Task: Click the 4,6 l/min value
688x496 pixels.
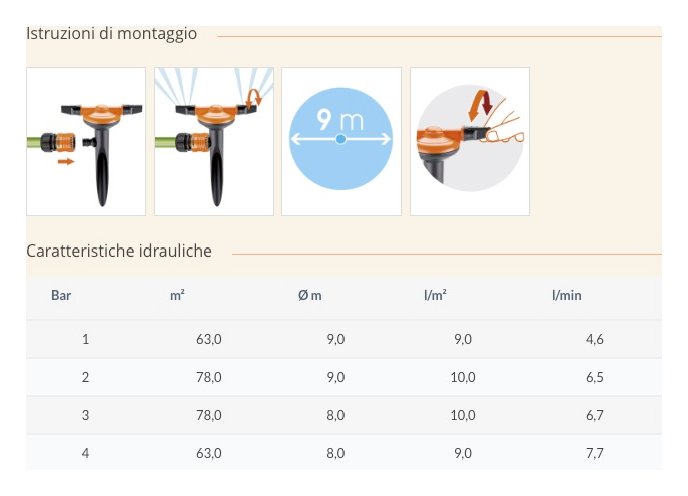Action: point(594,339)
